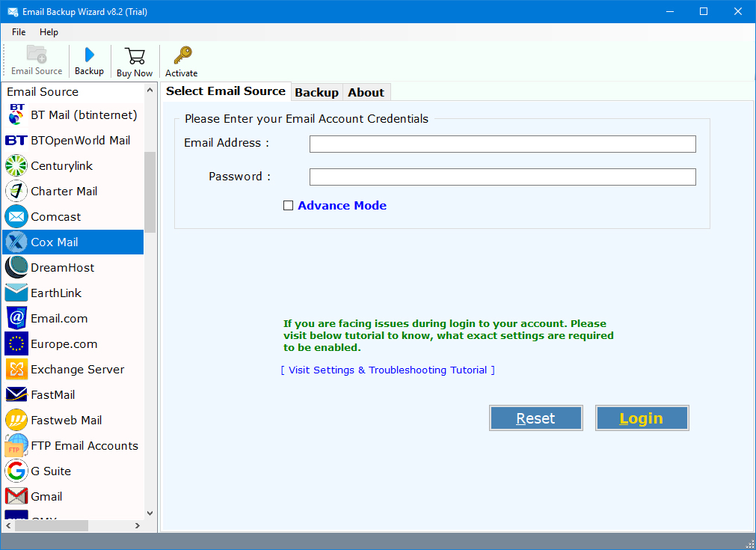Click the Buy Now shopping cart icon
This screenshot has height=550, width=756.
point(135,56)
